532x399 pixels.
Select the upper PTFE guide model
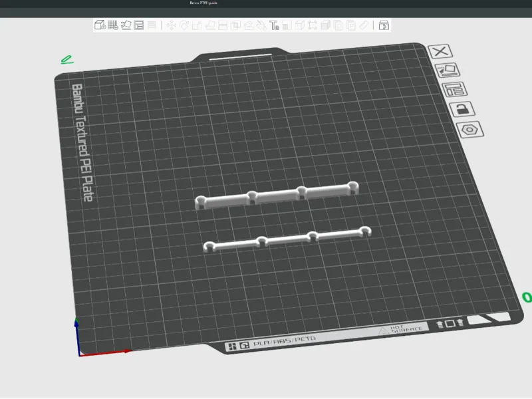277,196
